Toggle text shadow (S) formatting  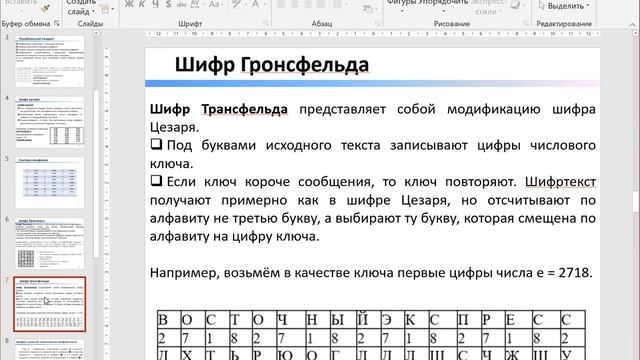tap(168, 4)
